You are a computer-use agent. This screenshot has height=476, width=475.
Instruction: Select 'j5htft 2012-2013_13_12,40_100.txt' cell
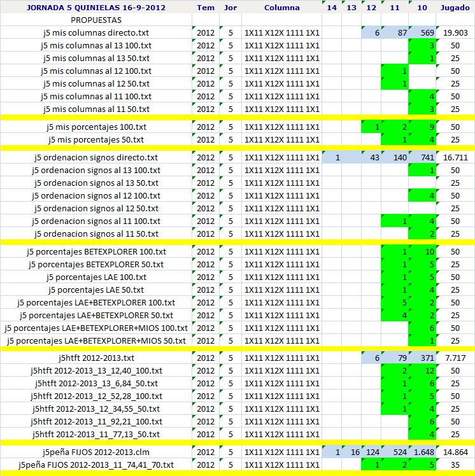[96, 370]
